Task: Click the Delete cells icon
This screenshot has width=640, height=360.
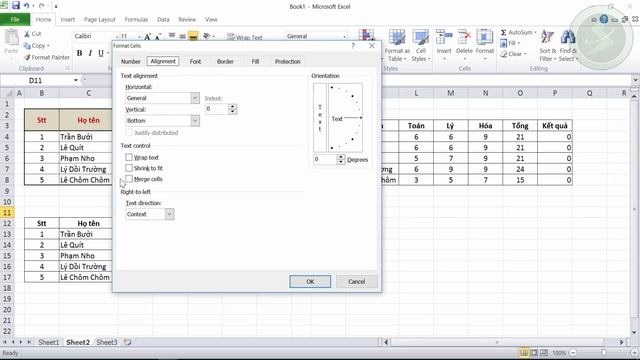Action: [464, 38]
